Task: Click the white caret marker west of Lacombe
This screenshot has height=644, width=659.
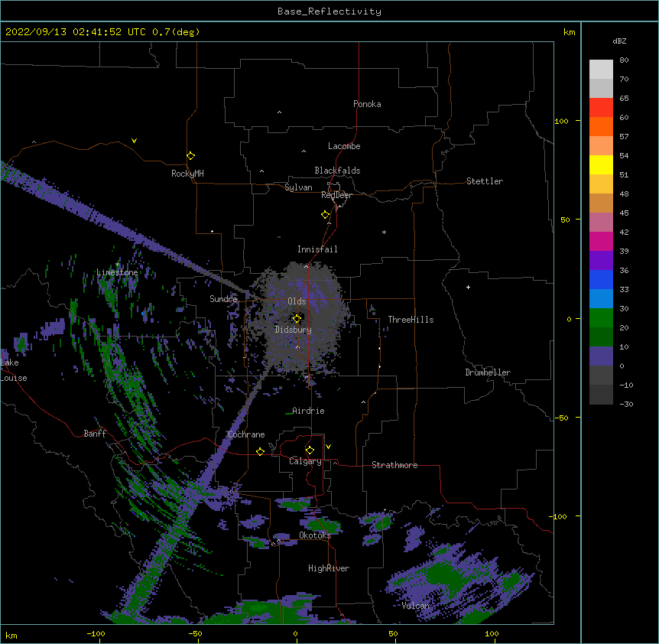Action: pos(304,151)
